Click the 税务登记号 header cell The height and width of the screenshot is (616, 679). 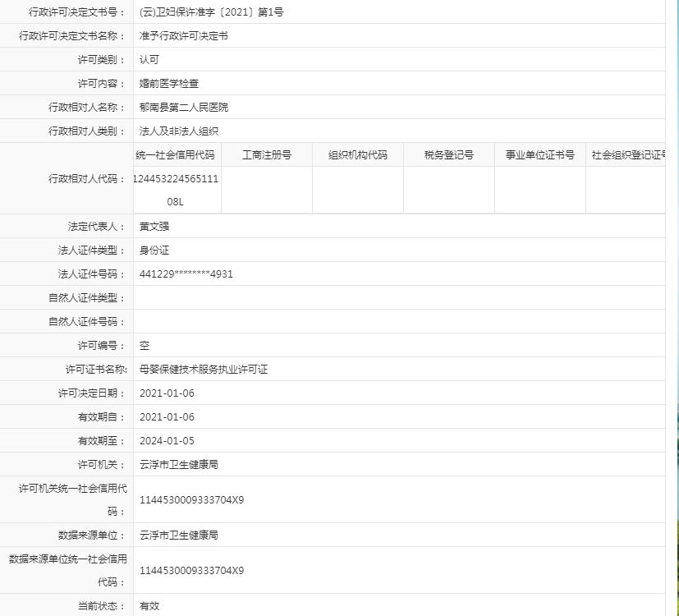click(448, 154)
